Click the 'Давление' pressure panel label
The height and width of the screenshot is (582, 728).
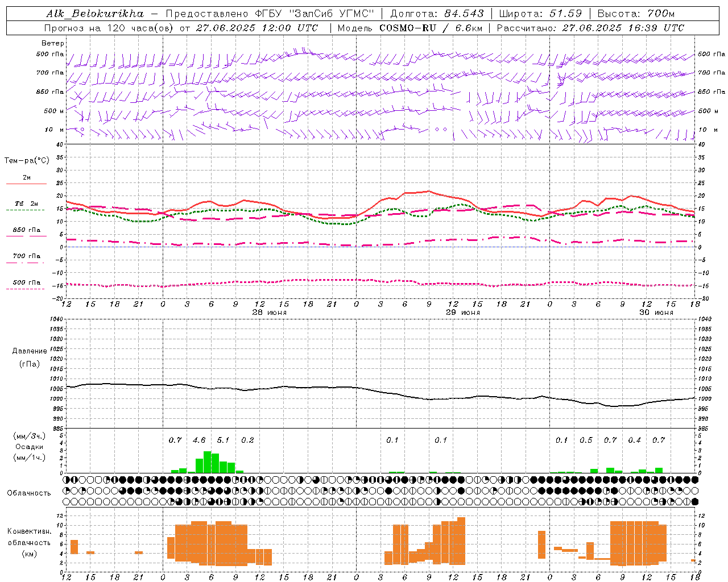pyautogui.click(x=30, y=351)
